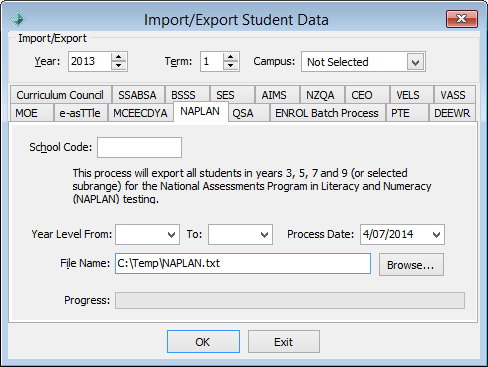Click the Browse... button
The image size is (488, 367).
tap(411, 265)
